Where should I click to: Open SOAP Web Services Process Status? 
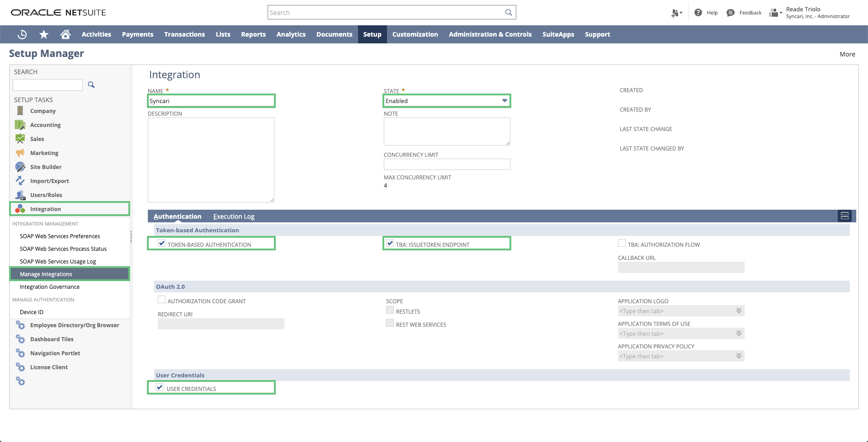tap(63, 249)
